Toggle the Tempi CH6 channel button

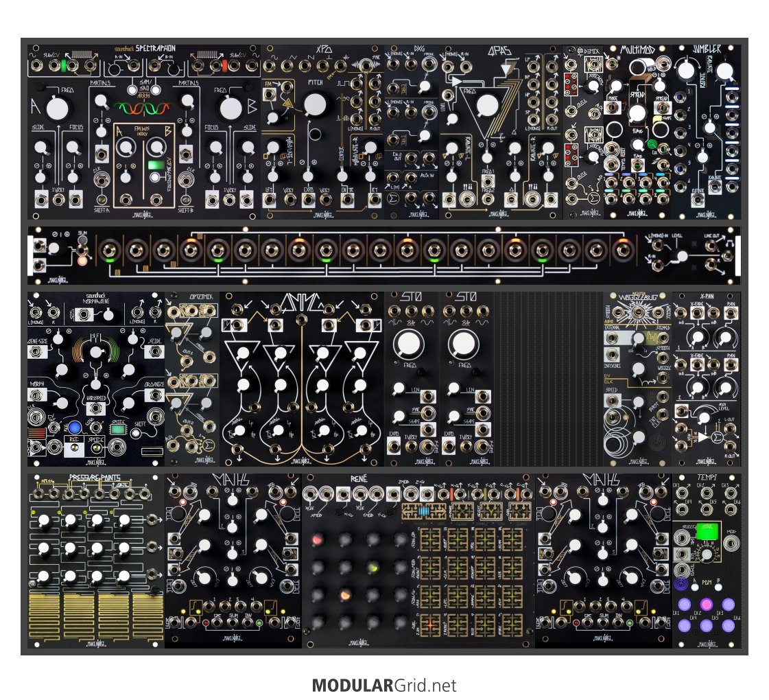click(x=729, y=625)
